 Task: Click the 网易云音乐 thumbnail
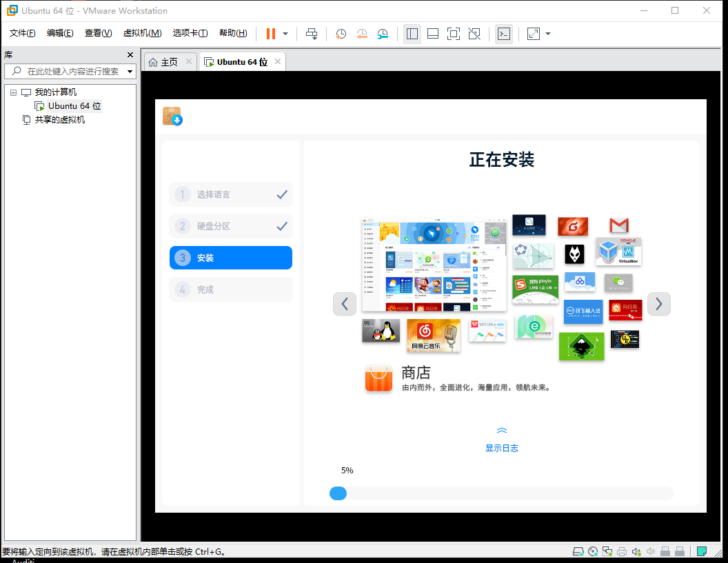click(433, 335)
